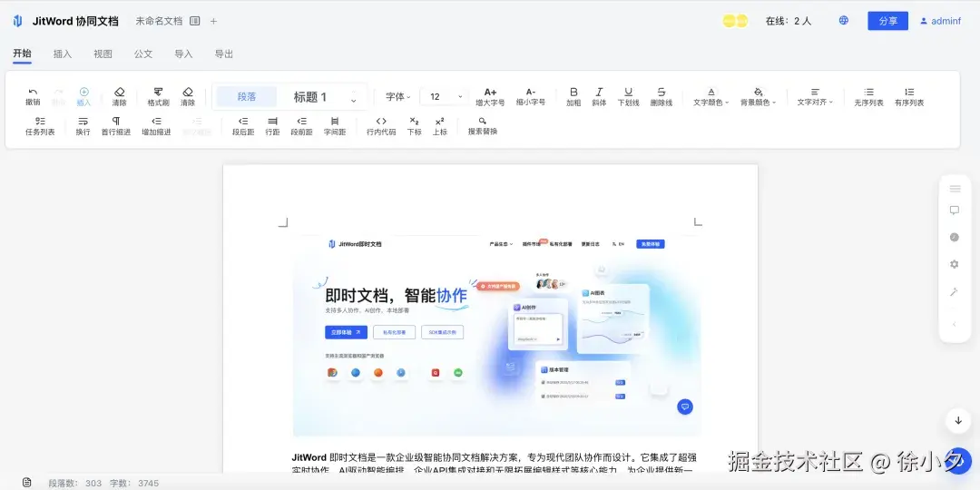980x490 pixels.
Task: Toggle 上标 superscript
Action: coord(440,125)
